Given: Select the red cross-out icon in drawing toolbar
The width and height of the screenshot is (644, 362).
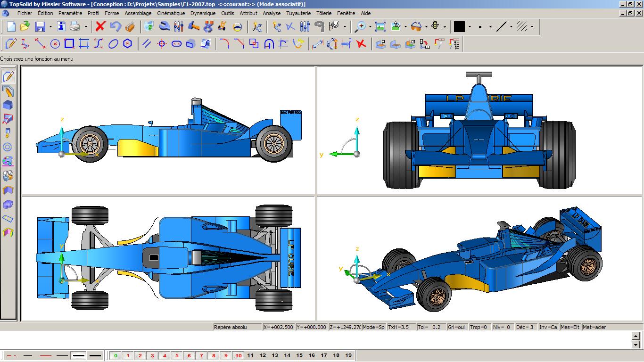Looking at the screenshot, I should [x=361, y=44].
